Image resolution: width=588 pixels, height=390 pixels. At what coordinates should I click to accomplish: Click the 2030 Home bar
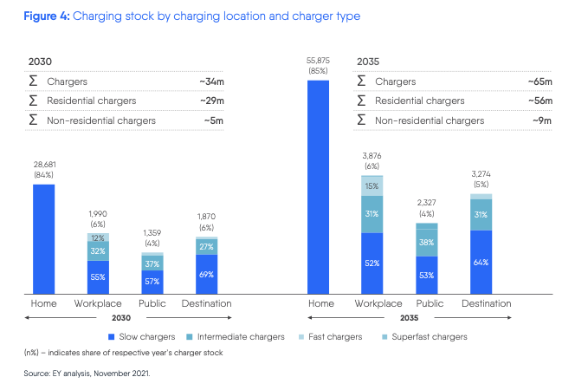pyautogui.click(x=43, y=239)
